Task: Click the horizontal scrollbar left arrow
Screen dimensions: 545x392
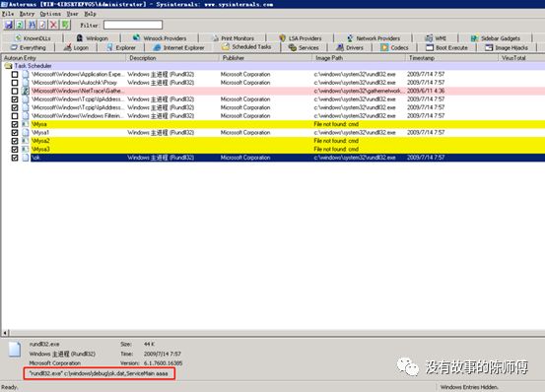Action: (5, 333)
